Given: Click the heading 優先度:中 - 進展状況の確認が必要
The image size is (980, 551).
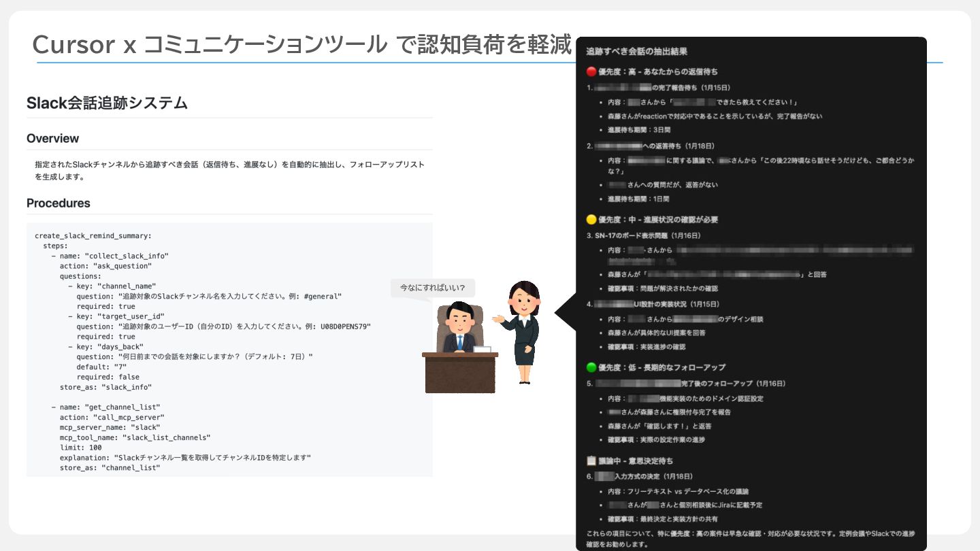Looking at the screenshot, I should tap(657, 220).
